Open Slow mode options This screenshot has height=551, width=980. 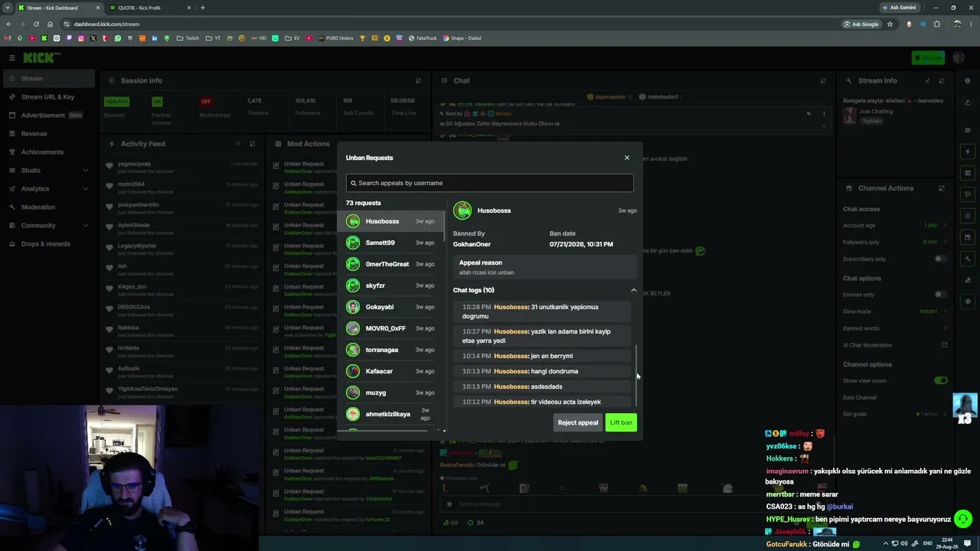tap(896, 311)
